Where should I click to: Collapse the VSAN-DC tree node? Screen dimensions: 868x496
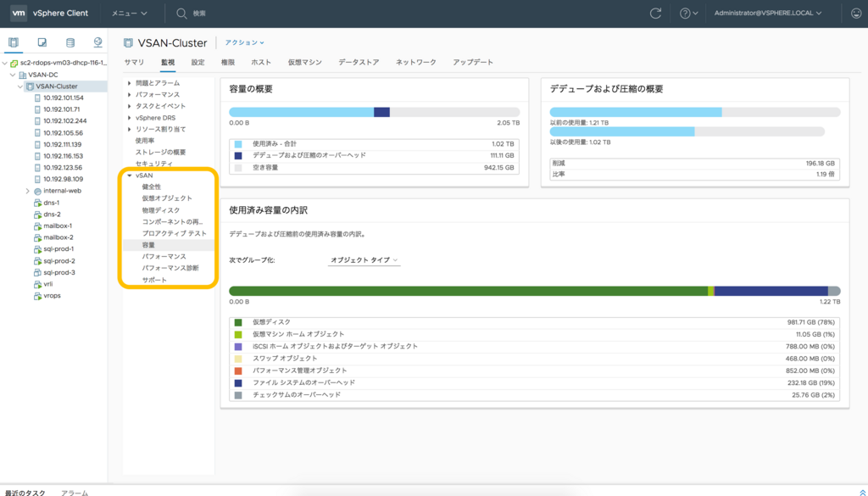pos(13,75)
